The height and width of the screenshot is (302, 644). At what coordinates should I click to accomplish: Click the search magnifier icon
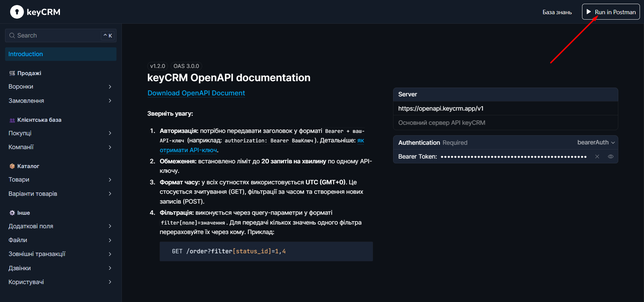pyautogui.click(x=12, y=36)
